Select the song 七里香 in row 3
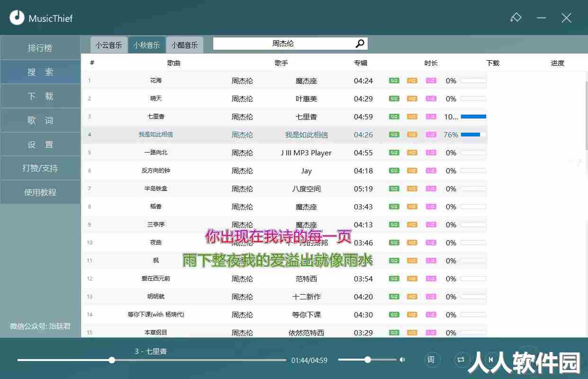 click(156, 117)
